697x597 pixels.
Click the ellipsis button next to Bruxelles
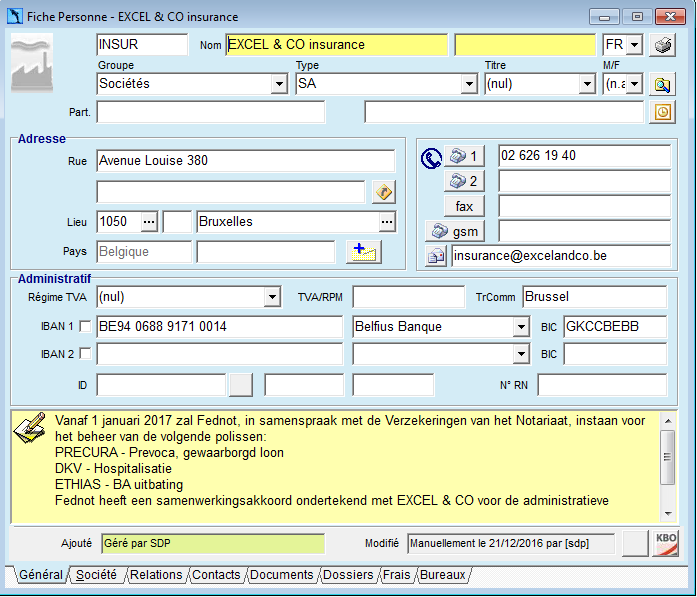click(387, 222)
